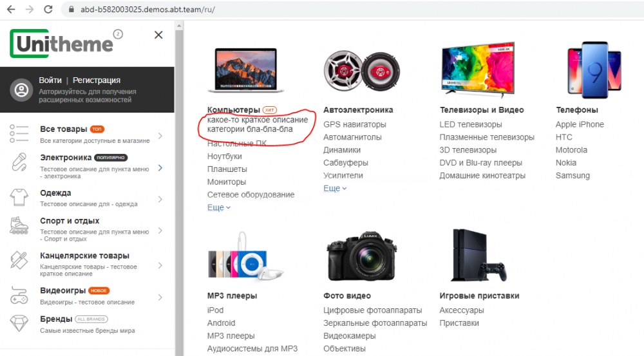The image size is (644, 356).
Task: Click the browser reload page icon
Action: coord(48,10)
